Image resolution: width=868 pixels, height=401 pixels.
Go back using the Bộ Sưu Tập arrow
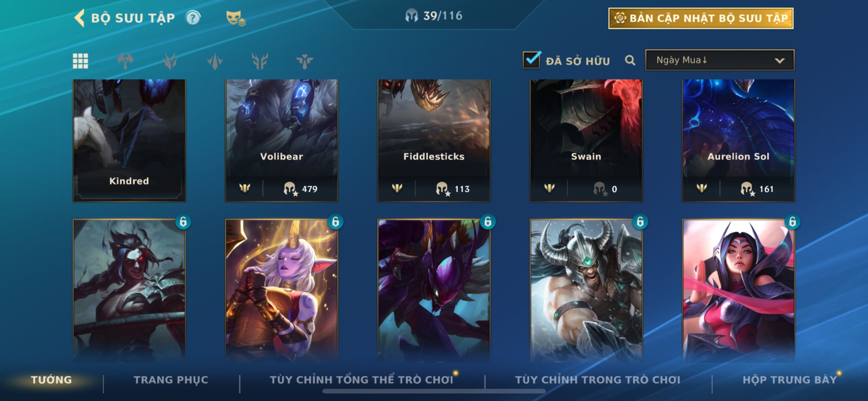click(x=79, y=18)
